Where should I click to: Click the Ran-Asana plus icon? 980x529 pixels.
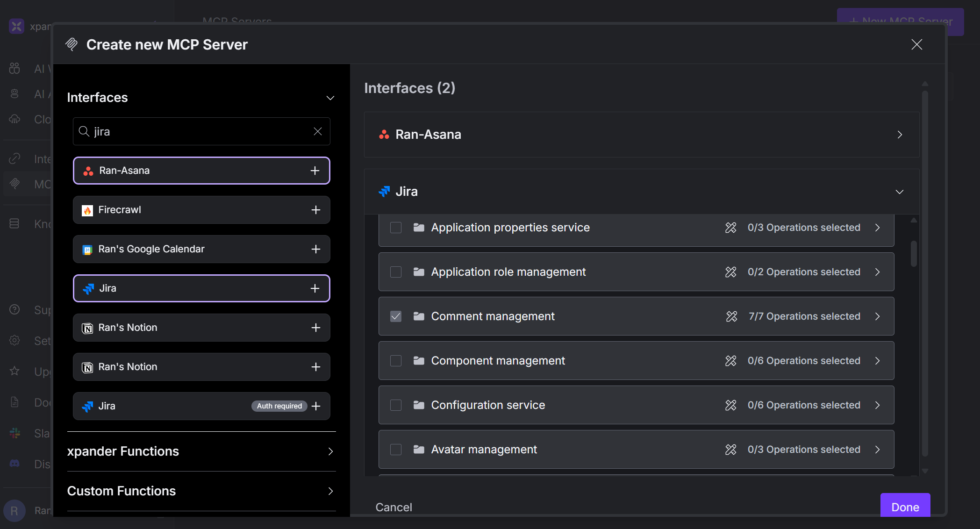tap(315, 171)
